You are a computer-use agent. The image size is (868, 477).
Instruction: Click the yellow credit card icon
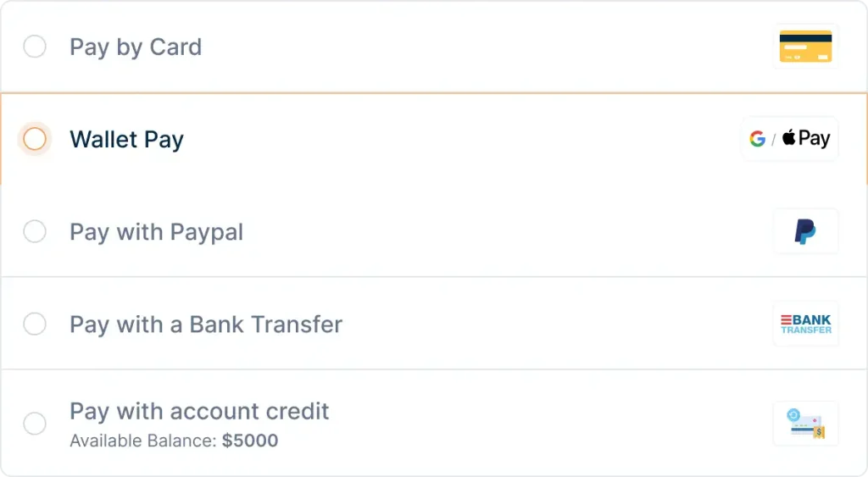tap(805, 47)
